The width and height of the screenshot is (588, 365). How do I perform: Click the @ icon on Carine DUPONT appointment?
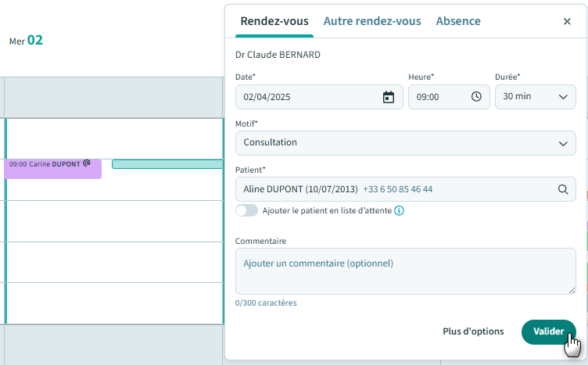(x=87, y=163)
